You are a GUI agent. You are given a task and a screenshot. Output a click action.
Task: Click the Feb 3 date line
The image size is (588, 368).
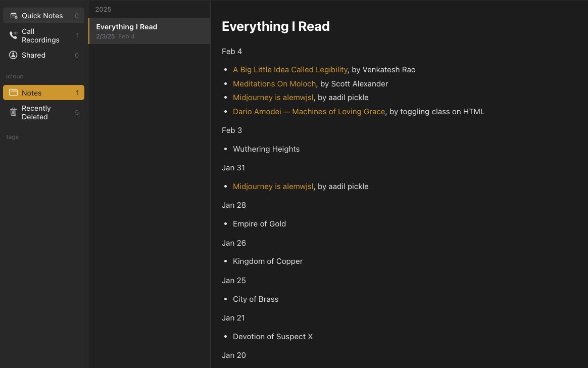click(x=232, y=130)
